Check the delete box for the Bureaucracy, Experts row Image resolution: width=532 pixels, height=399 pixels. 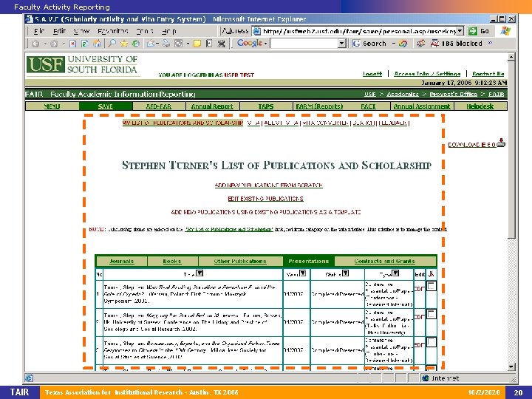tap(431, 342)
